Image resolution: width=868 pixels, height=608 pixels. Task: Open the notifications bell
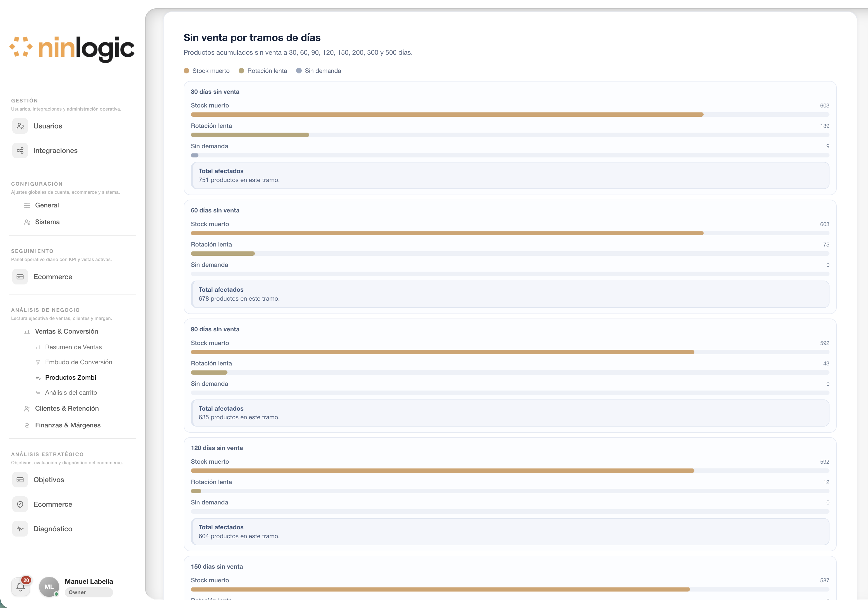click(x=21, y=587)
